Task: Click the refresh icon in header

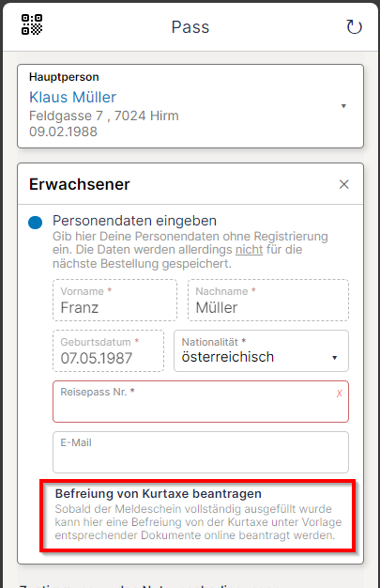Action: pos(354,26)
